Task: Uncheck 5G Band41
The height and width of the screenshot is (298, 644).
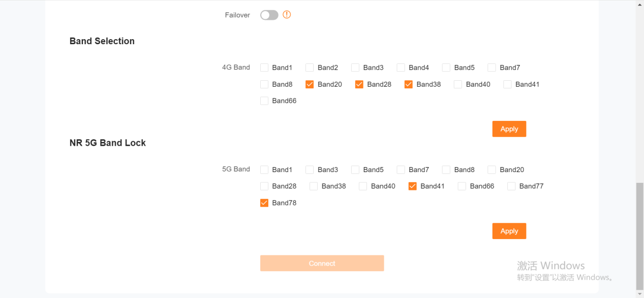Action: pos(413,186)
